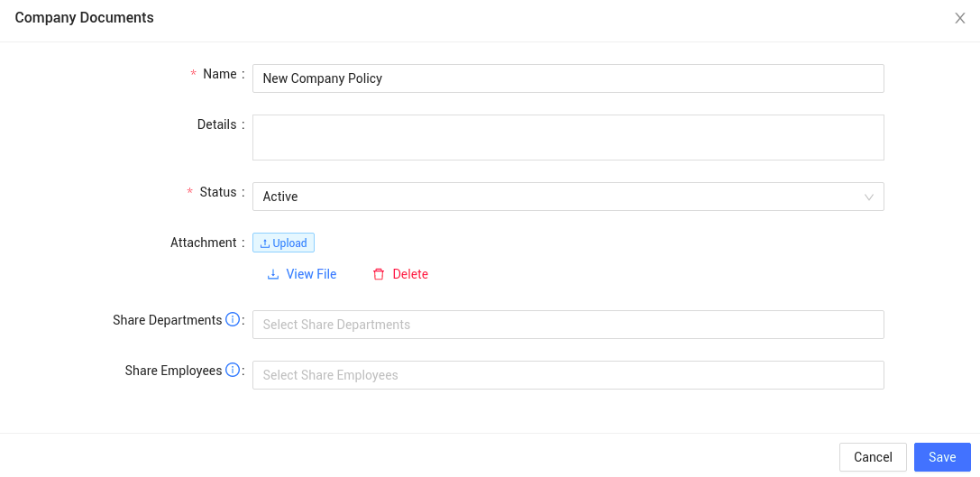This screenshot has width=980, height=477.
Task: Click the Name field label
Action: click(220, 74)
